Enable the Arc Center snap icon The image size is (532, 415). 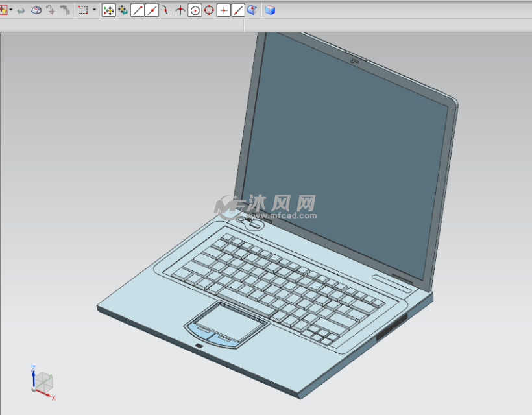click(x=195, y=10)
